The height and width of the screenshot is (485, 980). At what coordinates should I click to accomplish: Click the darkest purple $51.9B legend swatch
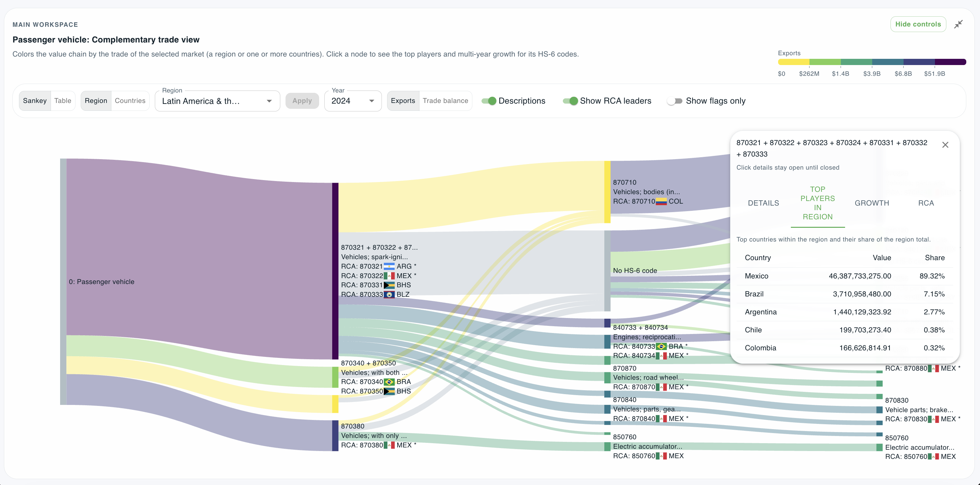[950, 62]
